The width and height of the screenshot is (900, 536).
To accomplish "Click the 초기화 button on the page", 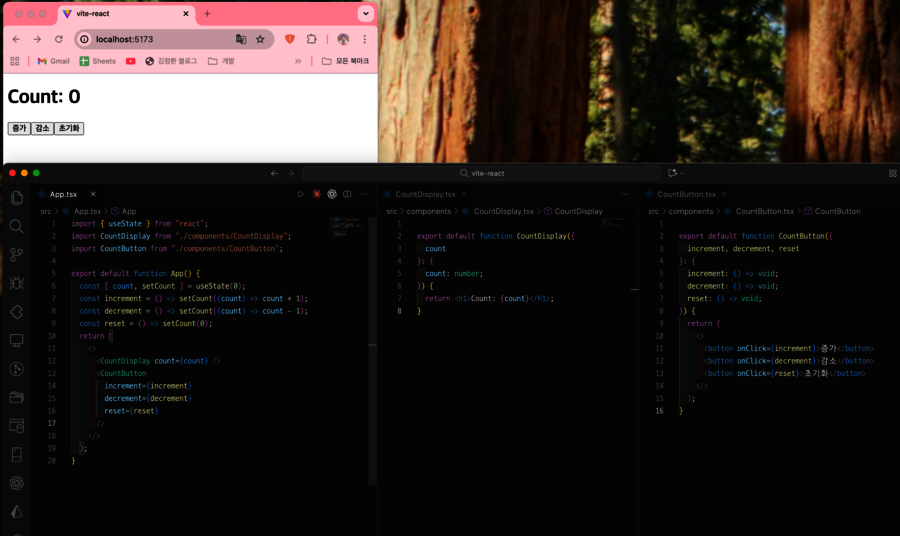I will pos(68,128).
